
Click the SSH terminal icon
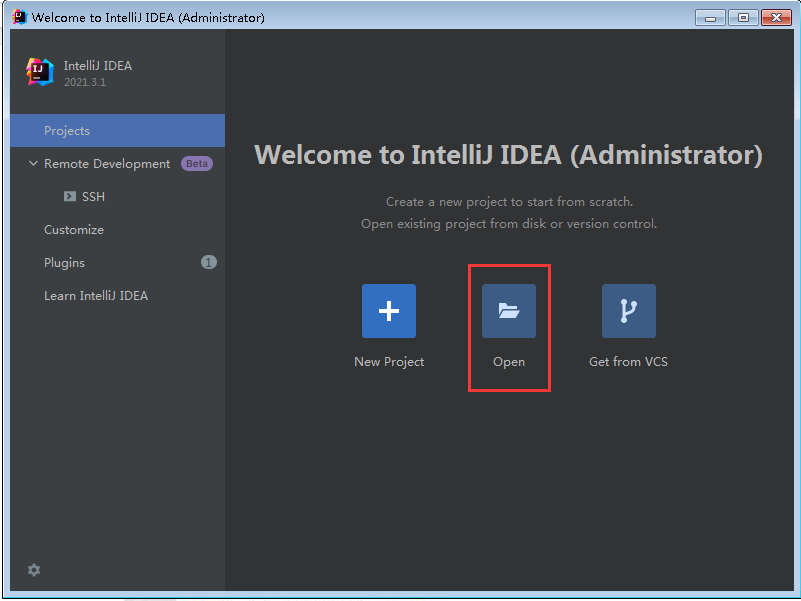click(70, 196)
